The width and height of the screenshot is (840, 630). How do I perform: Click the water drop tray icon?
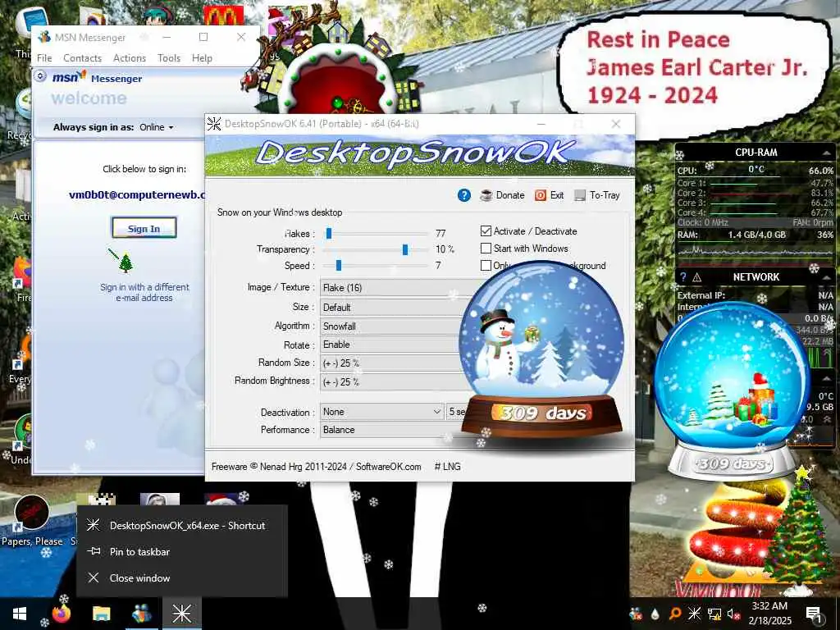pos(655,614)
